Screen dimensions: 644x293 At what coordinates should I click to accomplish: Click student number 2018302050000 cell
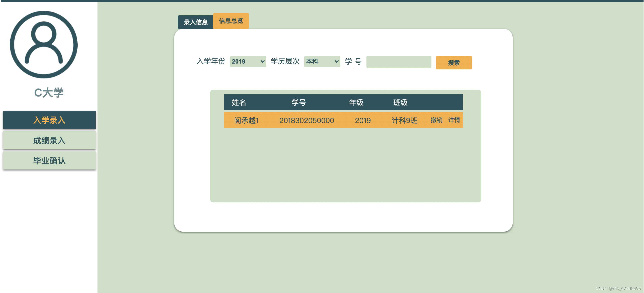click(306, 120)
